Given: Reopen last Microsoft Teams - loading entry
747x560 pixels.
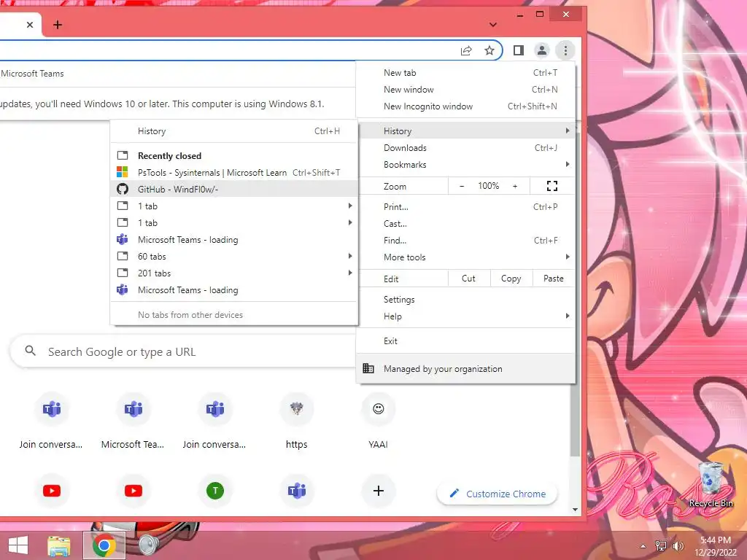Looking at the screenshot, I should [234, 290].
